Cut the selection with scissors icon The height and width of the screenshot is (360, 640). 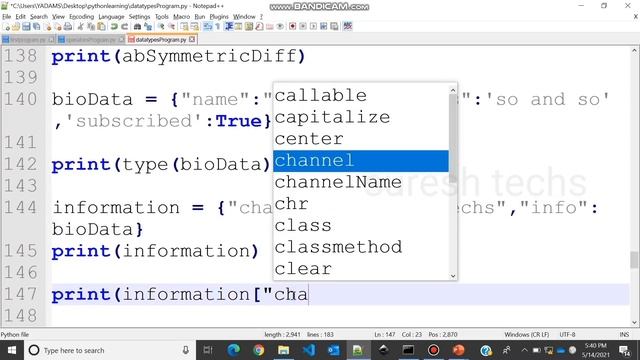tap(80, 27)
